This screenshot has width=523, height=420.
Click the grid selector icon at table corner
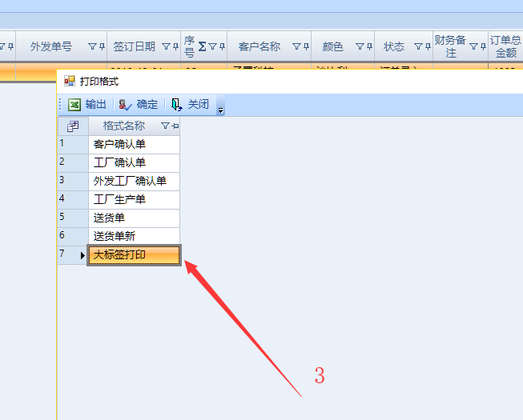[73, 126]
